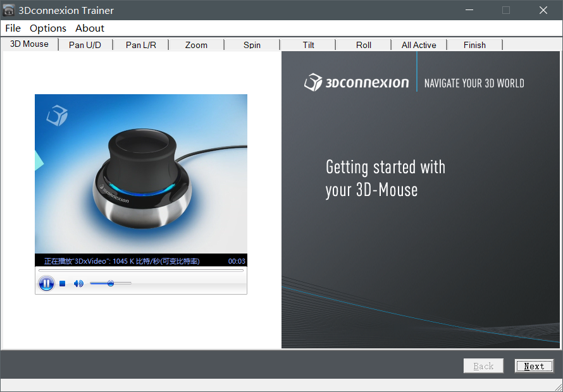Click the video seek progress bar

coord(140,271)
